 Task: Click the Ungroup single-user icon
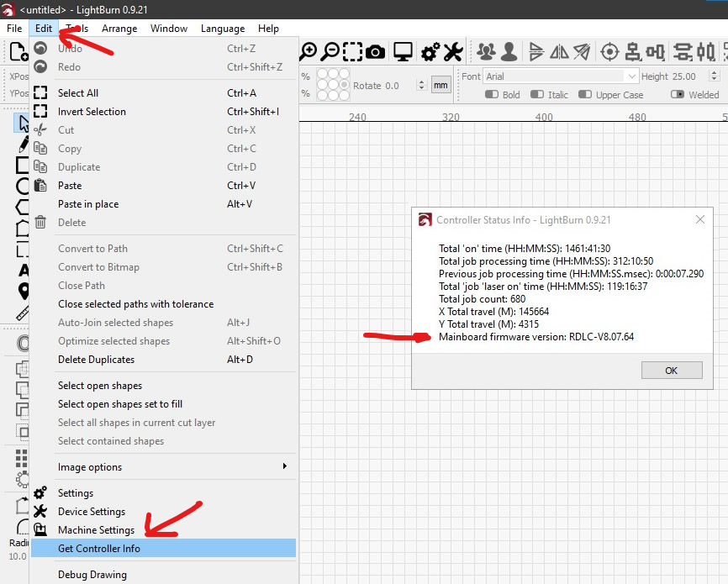(509, 51)
